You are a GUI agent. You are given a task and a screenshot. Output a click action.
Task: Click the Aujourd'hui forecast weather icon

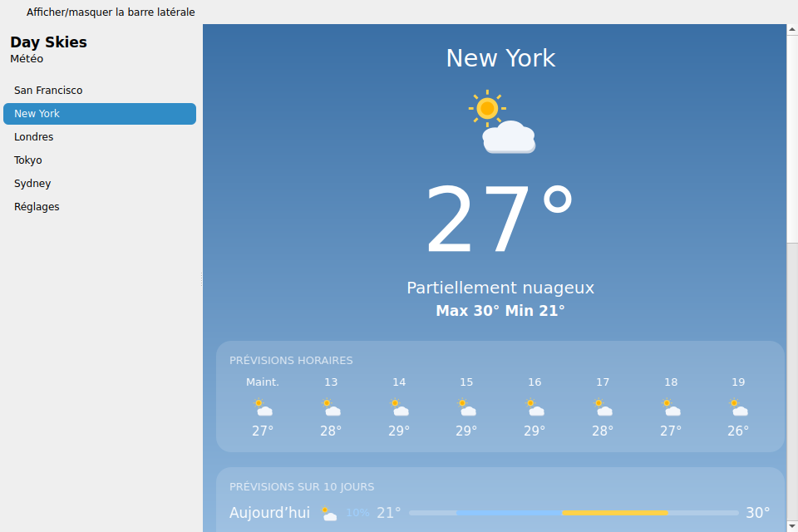[329, 513]
